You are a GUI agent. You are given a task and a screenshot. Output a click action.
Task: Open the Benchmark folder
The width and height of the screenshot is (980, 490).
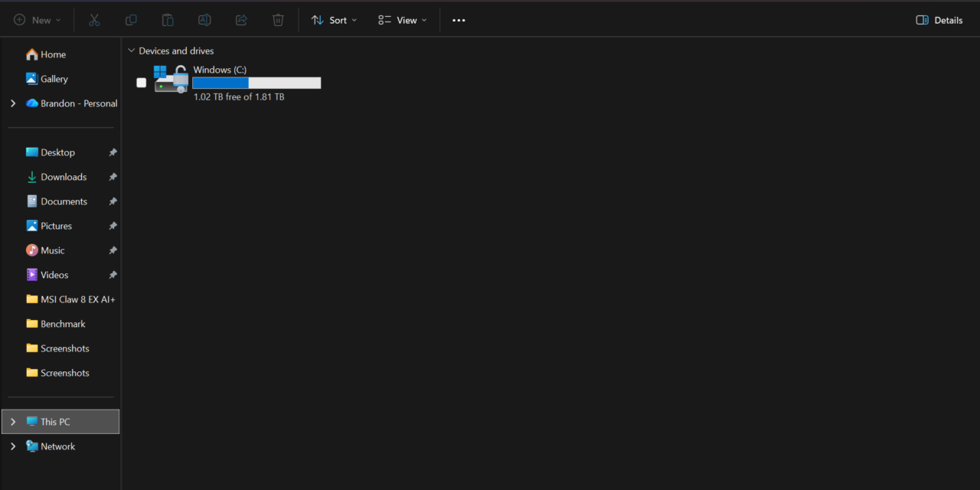(x=55, y=324)
